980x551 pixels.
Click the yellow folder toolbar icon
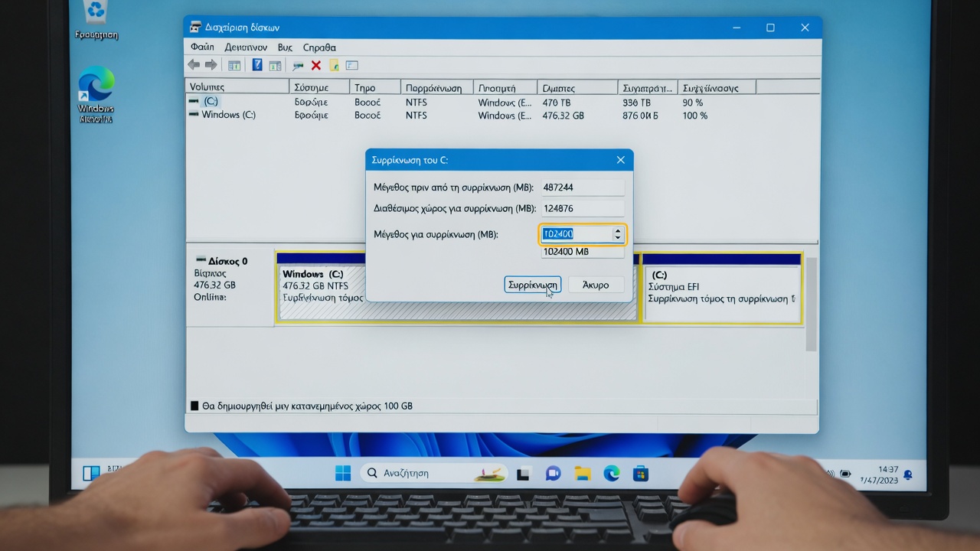tap(334, 66)
